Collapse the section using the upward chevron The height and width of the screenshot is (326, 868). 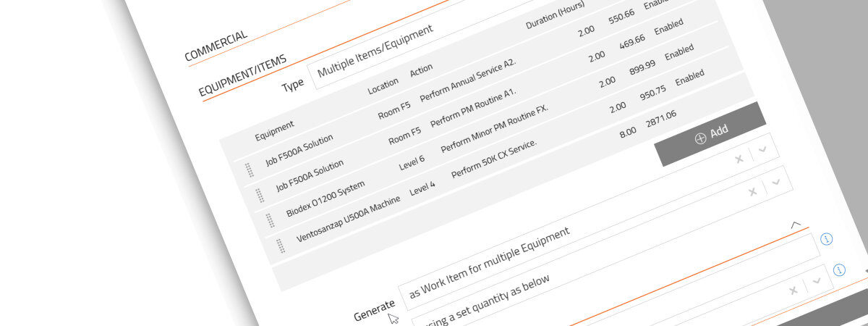point(796,225)
